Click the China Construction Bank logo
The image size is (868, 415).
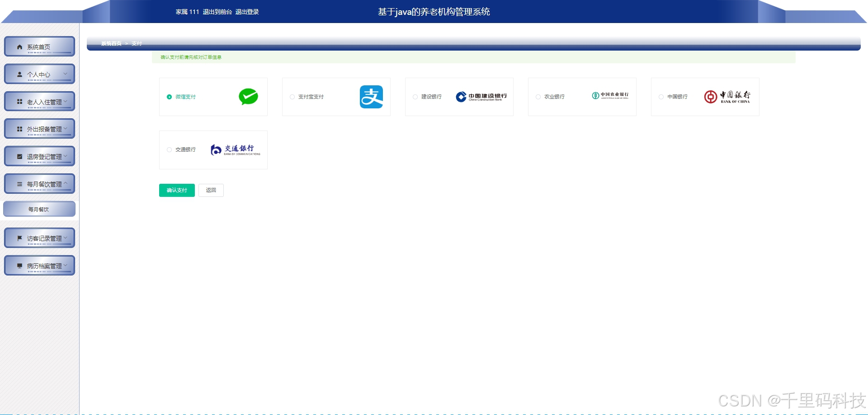tap(481, 97)
